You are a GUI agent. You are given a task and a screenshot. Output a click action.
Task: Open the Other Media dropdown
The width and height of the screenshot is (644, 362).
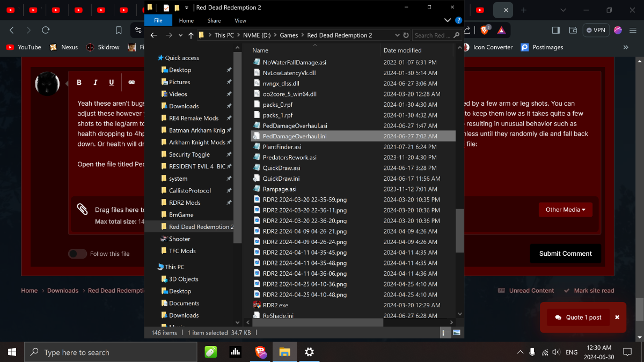(565, 210)
